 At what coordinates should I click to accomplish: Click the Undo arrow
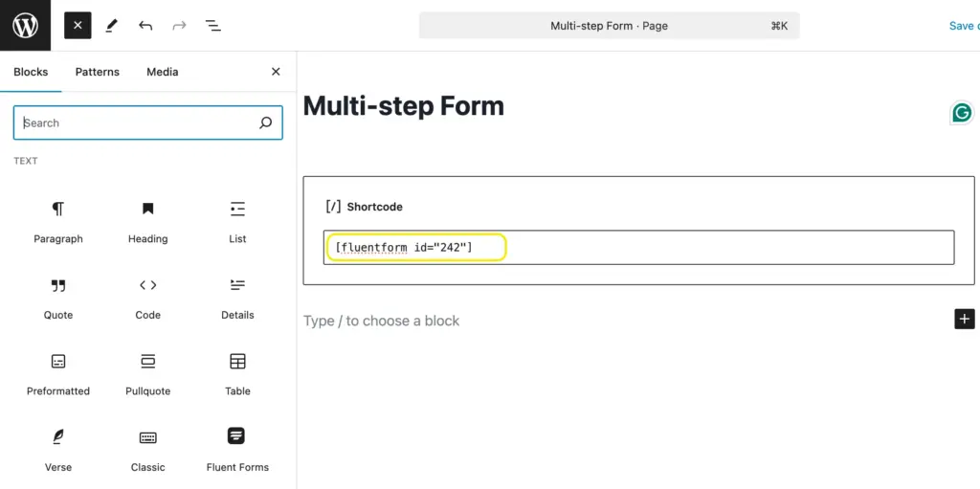(145, 26)
